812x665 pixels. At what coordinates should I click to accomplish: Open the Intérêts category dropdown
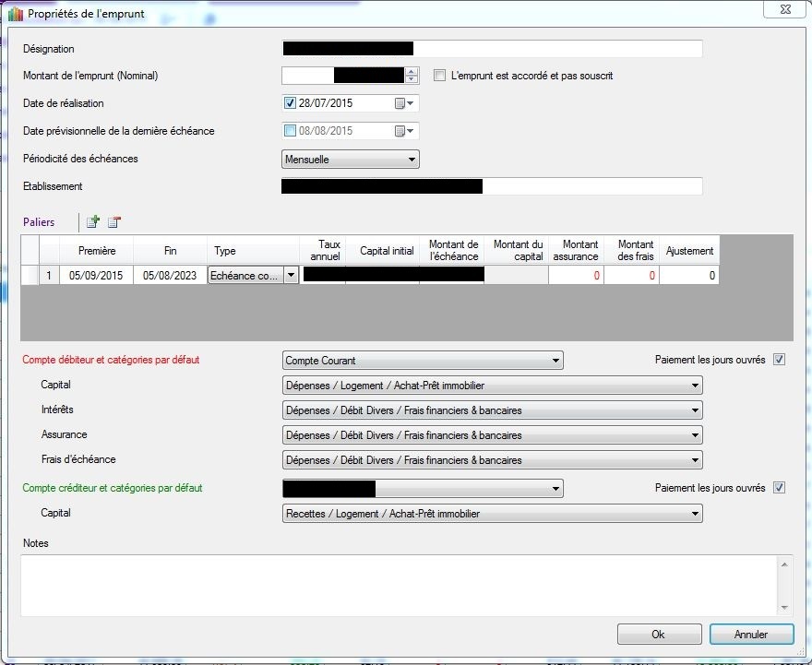click(694, 410)
